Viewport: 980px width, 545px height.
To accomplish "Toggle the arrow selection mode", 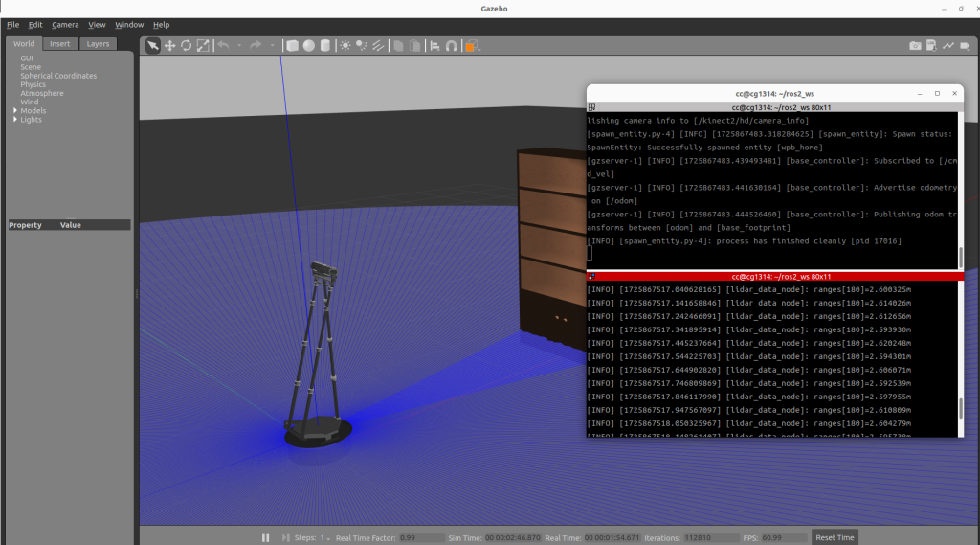I will (x=153, y=45).
